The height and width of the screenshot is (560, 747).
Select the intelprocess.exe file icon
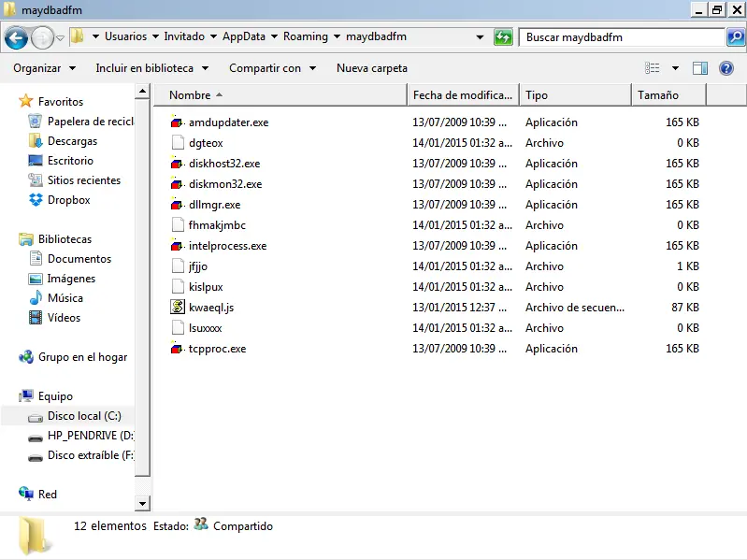point(177,245)
